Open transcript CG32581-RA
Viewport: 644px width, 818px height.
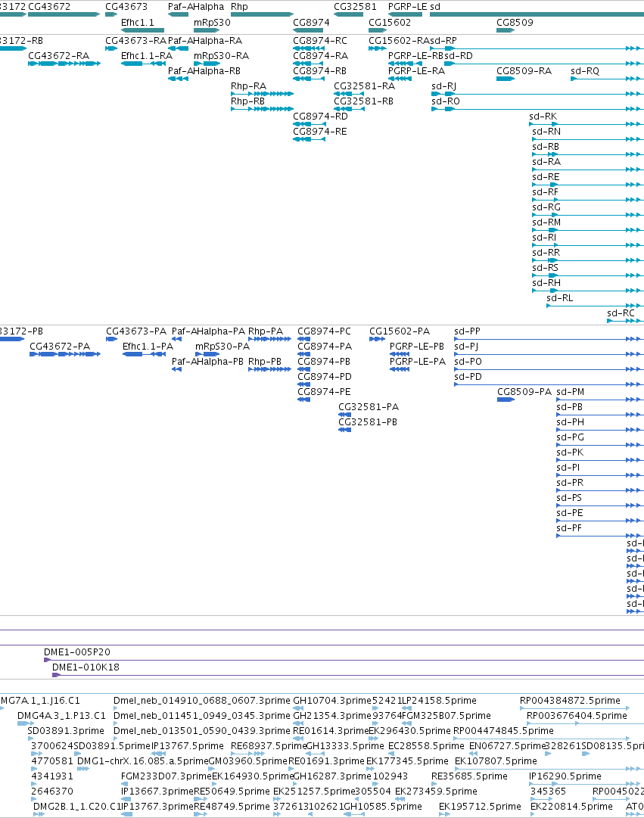click(364, 86)
